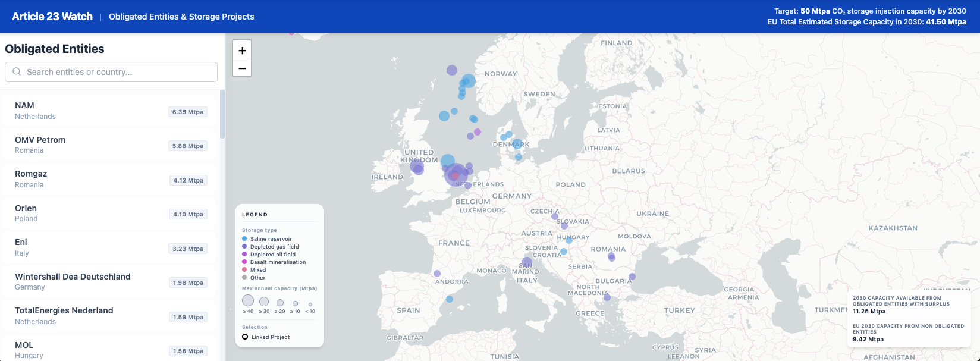
Task: Click the ≥ 40 capacity circle in legend
Action: tap(248, 301)
